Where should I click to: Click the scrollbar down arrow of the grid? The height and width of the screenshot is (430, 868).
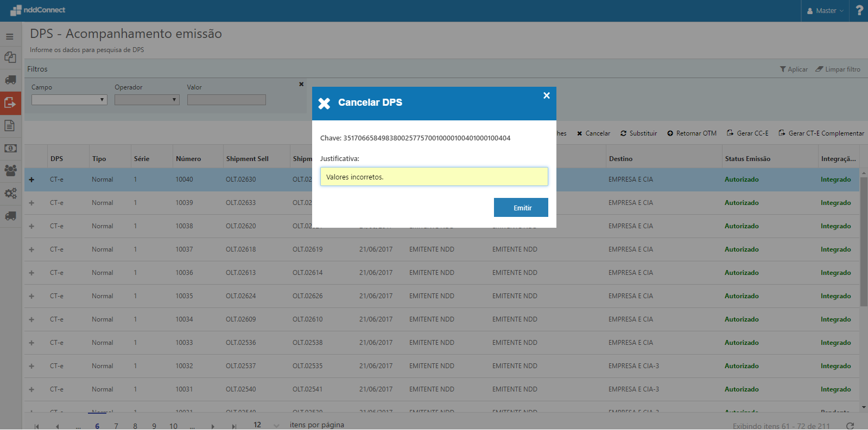click(864, 407)
